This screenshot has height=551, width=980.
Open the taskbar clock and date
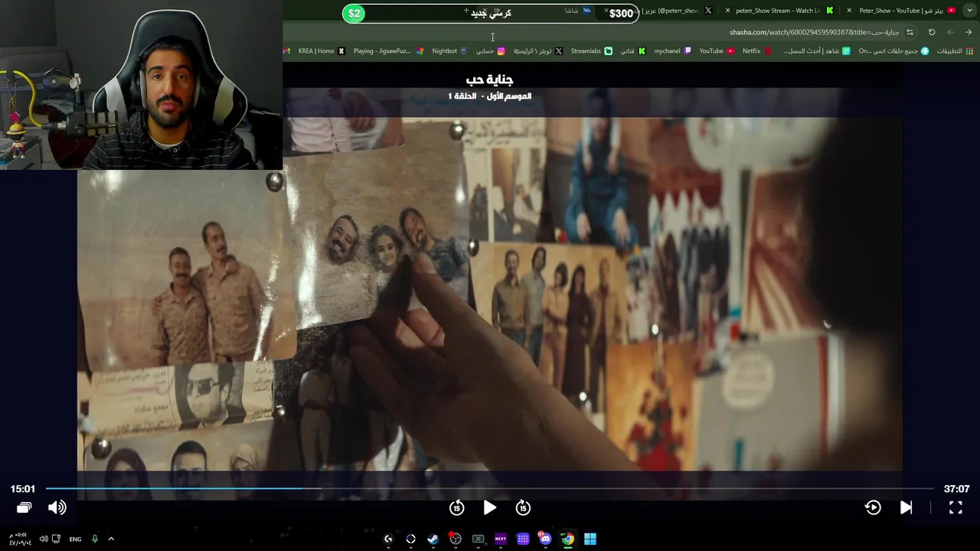tap(20, 539)
